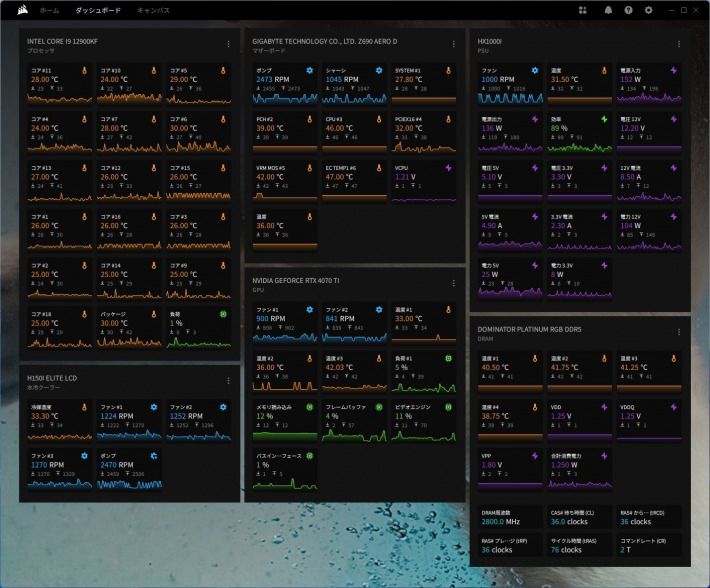Click the dashboard layout grid icon
The height and width of the screenshot is (588, 710).
click(x=583, y=10)
